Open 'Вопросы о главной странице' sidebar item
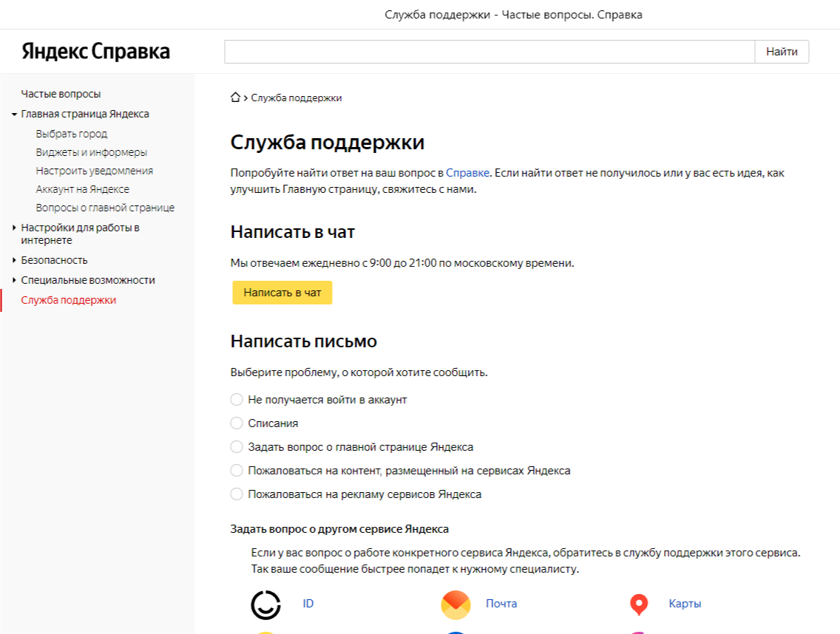 [x=105, y=208]
